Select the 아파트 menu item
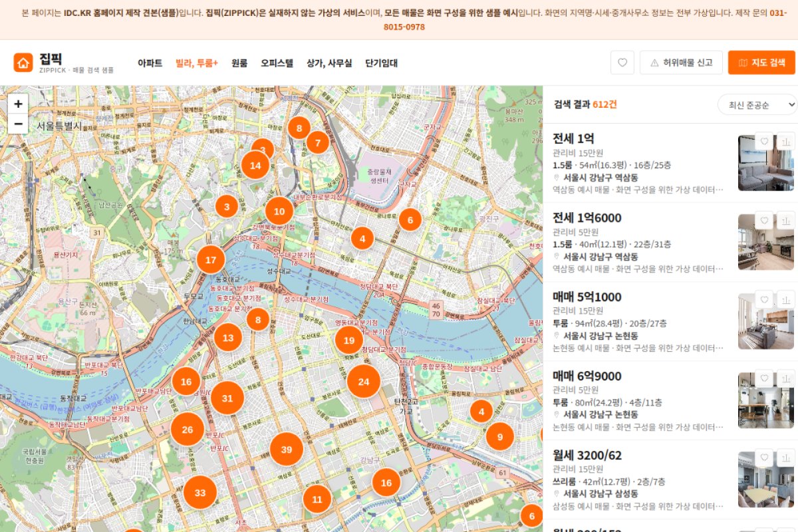Viewport: 798px width, 532px height. [x=150, y=63]
